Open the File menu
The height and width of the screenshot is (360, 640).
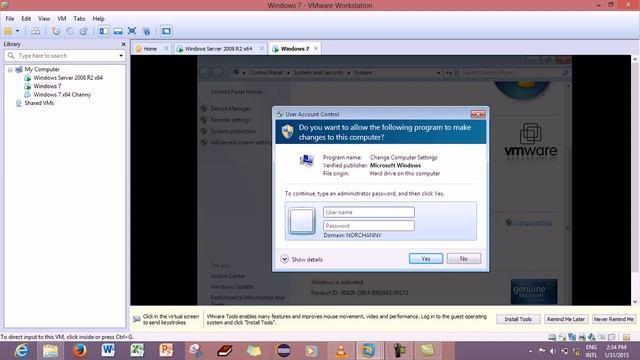(x=10, y=19)
